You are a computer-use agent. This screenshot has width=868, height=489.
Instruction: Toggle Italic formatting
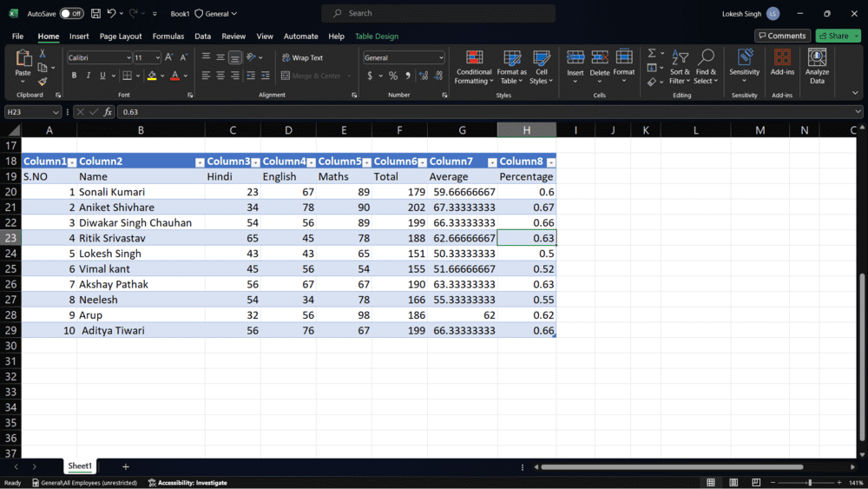click(88, 76)
